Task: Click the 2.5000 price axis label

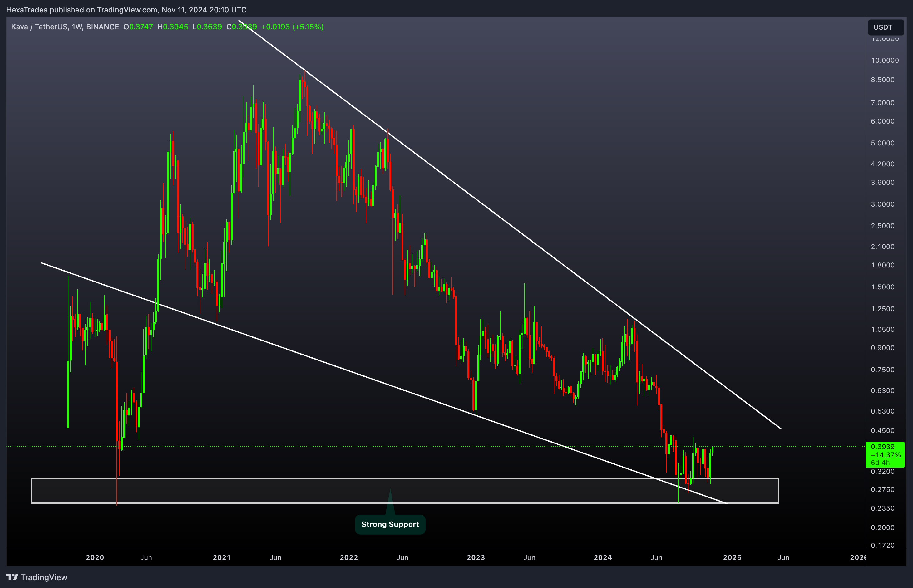Action: pos(882,226)
